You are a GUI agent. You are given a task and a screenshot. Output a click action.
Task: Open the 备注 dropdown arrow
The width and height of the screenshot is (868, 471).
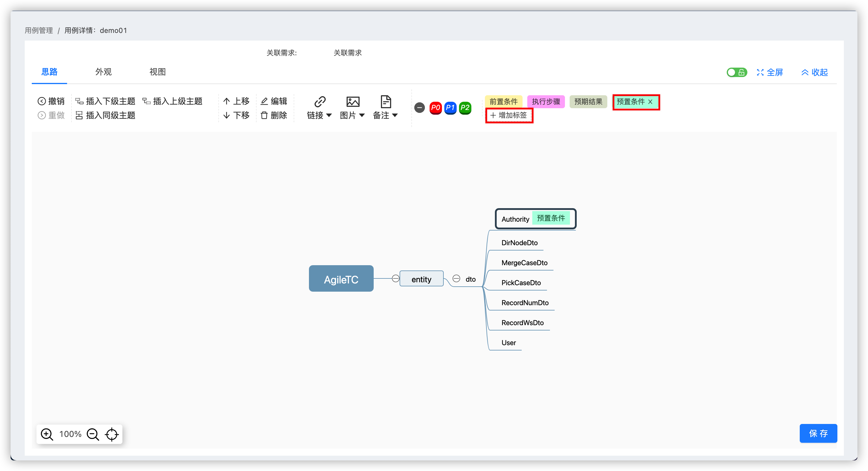[x=395, y=115]
